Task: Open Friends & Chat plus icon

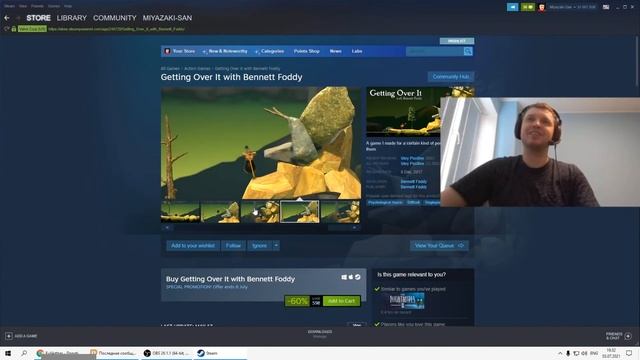Action: coord(628,336)
